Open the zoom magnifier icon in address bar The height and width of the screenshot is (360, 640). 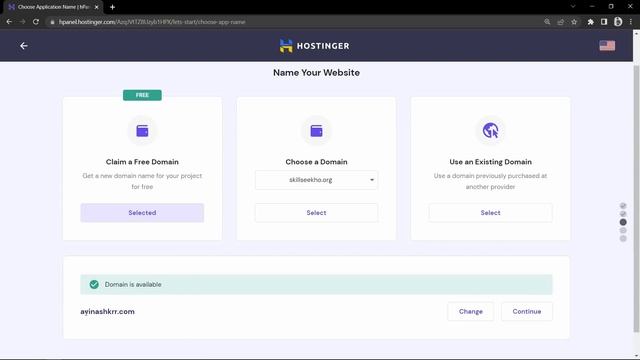(x=547, y=22)
